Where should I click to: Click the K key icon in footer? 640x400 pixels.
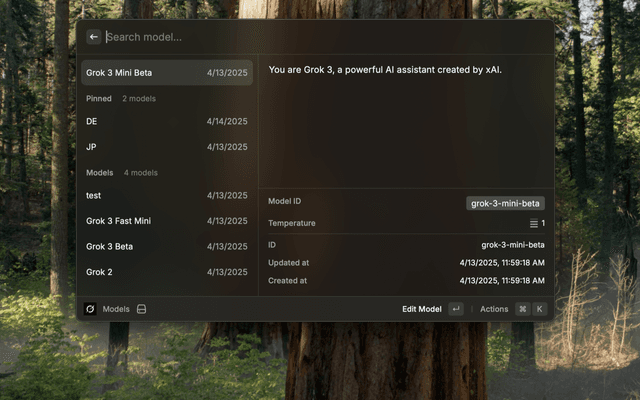tap(539, 309)
